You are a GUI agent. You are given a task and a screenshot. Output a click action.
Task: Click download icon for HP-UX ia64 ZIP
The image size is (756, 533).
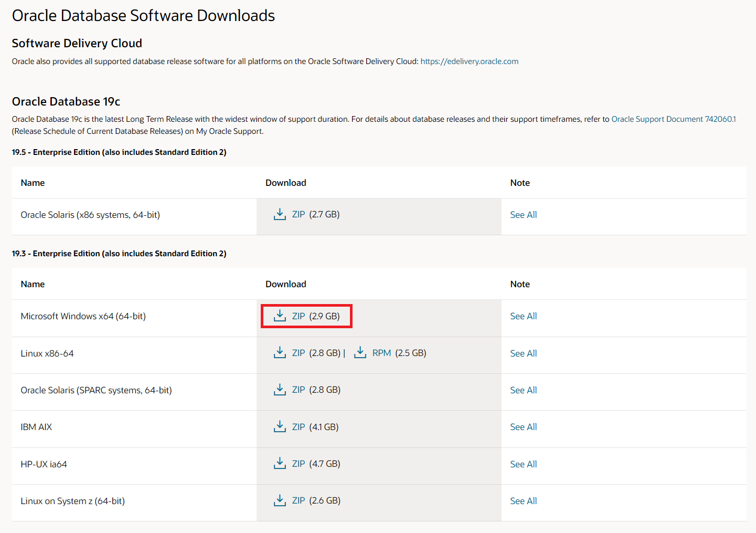(x=280, y=463)
